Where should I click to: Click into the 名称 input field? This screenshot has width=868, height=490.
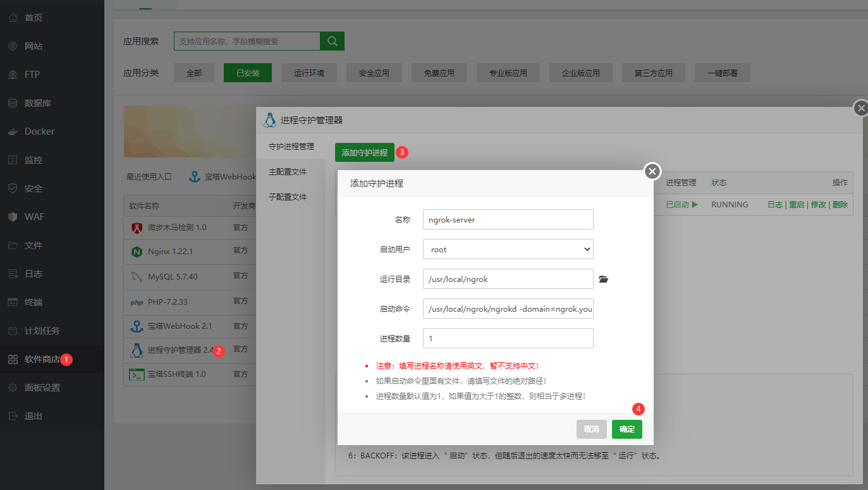[508, 219]
